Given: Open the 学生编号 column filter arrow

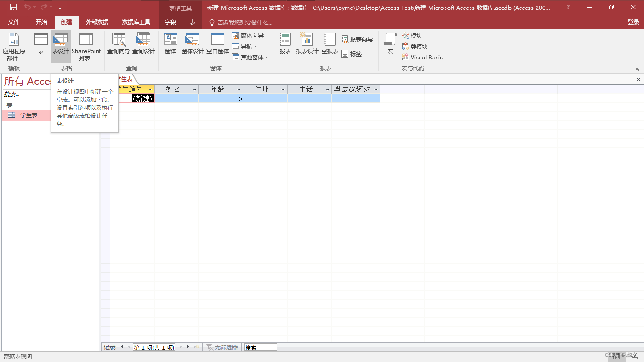Looking at the screenshot, I should (150, 90).
